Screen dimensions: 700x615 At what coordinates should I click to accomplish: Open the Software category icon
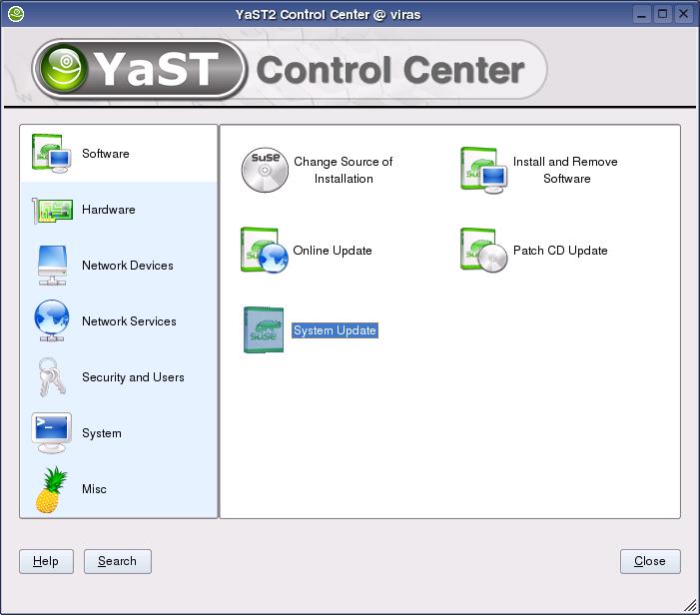pos(51,154)
